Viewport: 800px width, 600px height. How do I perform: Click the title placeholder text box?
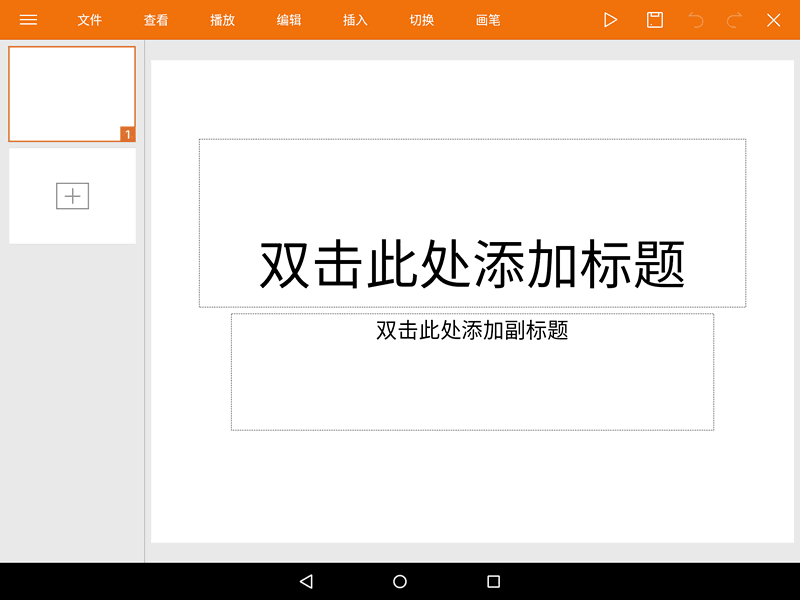pyautogui.click(x=471, y=222)
